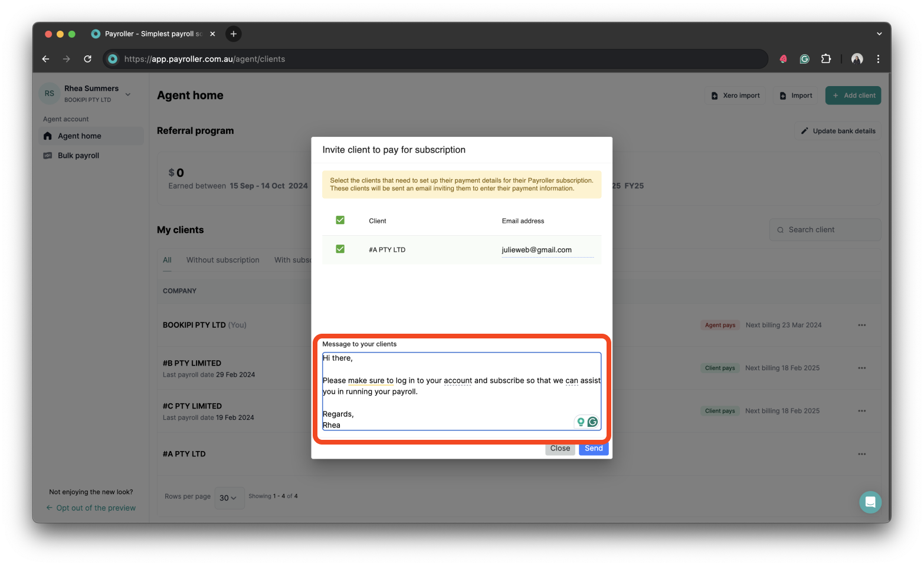Click the site info icon in address bar

(x=113, y=59)
